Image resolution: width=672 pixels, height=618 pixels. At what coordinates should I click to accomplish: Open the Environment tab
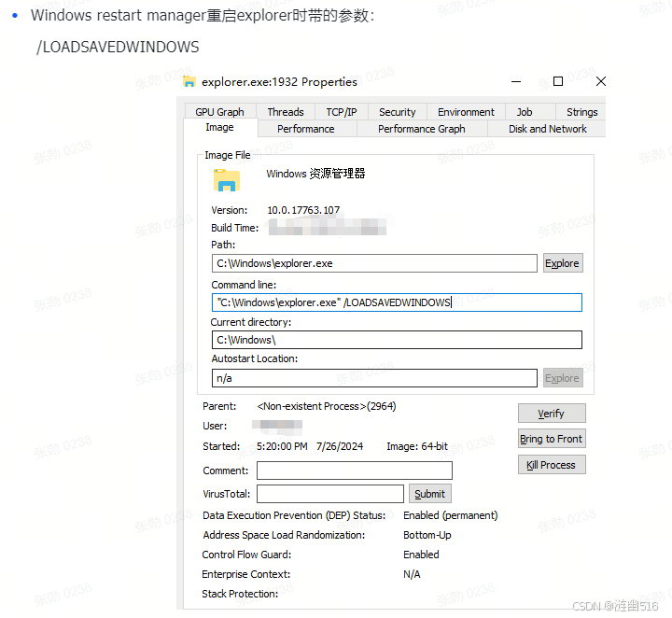(x=466, y=112)
